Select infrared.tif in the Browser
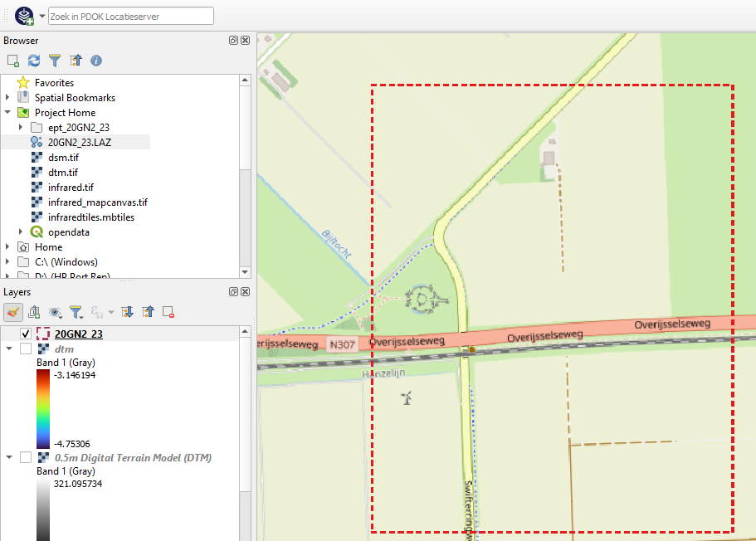756x541 pixels. pos(71,187)
